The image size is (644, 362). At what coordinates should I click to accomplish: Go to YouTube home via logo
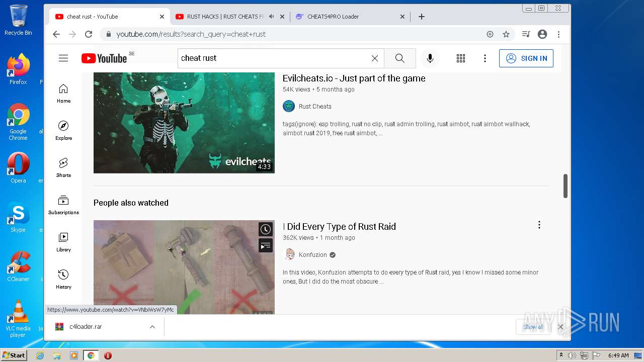(104, 58)
